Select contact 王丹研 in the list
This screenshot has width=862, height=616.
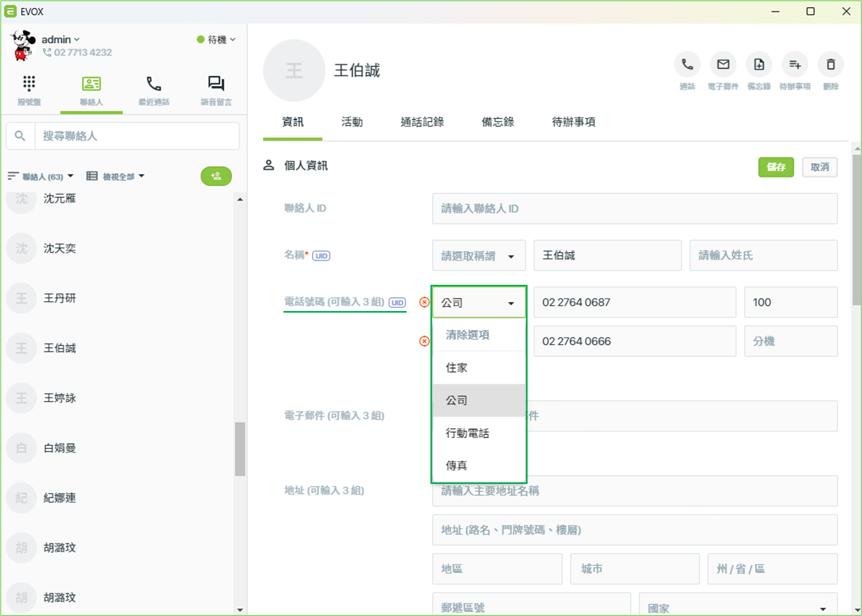click(117, 298)
